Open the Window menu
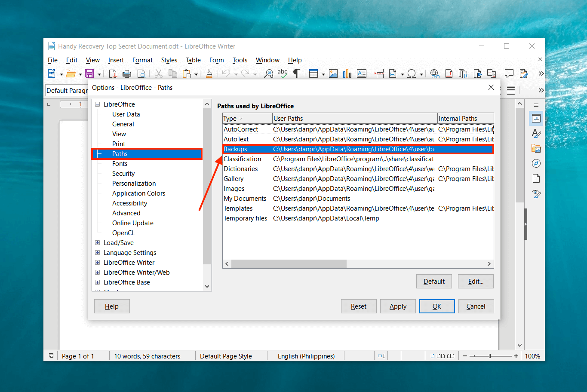The image size is (587, 392). pyautogui.click(x=267, y=60)
